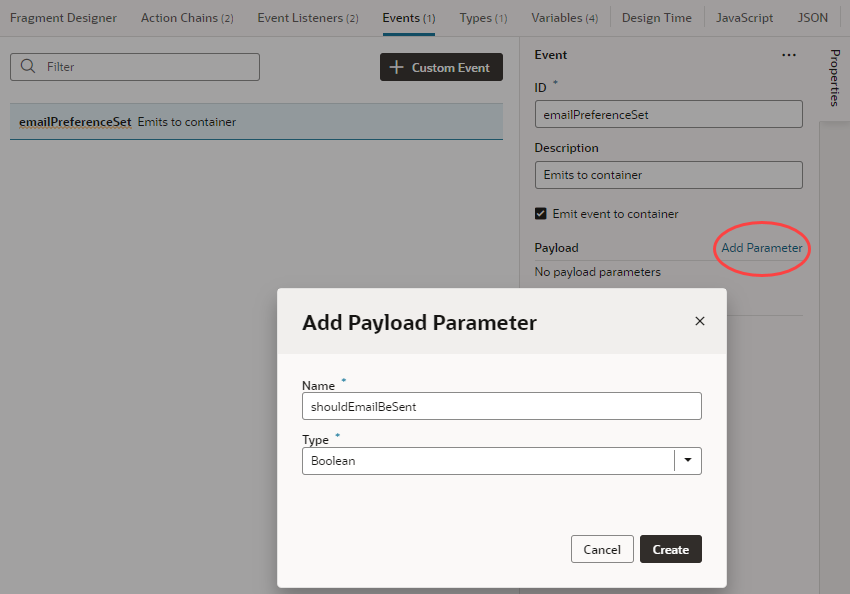This screenshot has width=850, height=594.
Task: Select the Design Time tab
Action: [656, 17]
